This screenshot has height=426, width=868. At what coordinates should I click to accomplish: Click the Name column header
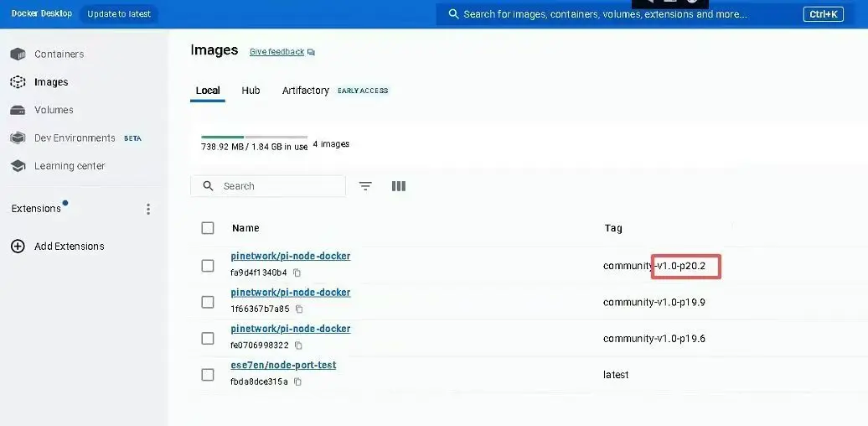pyautogui.click(x=245, y=228)
